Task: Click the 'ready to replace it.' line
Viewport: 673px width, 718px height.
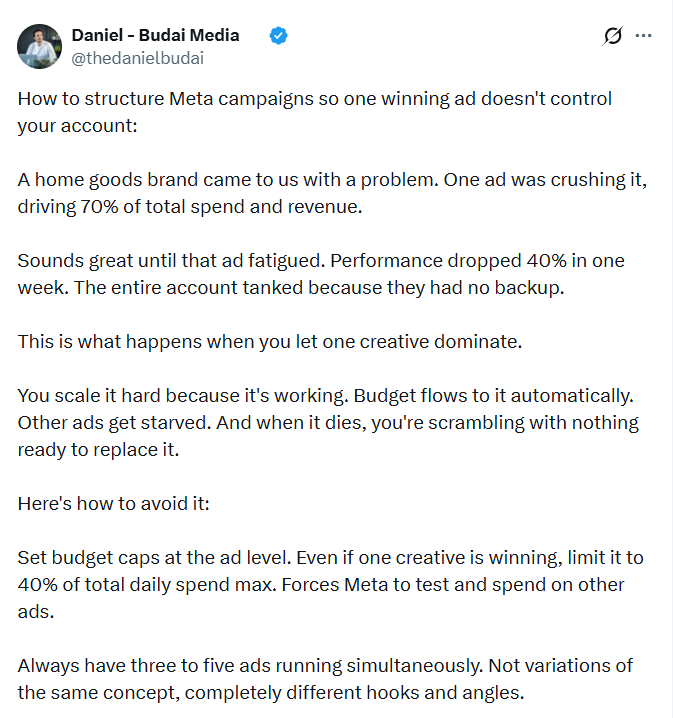Action: (98, 450)
